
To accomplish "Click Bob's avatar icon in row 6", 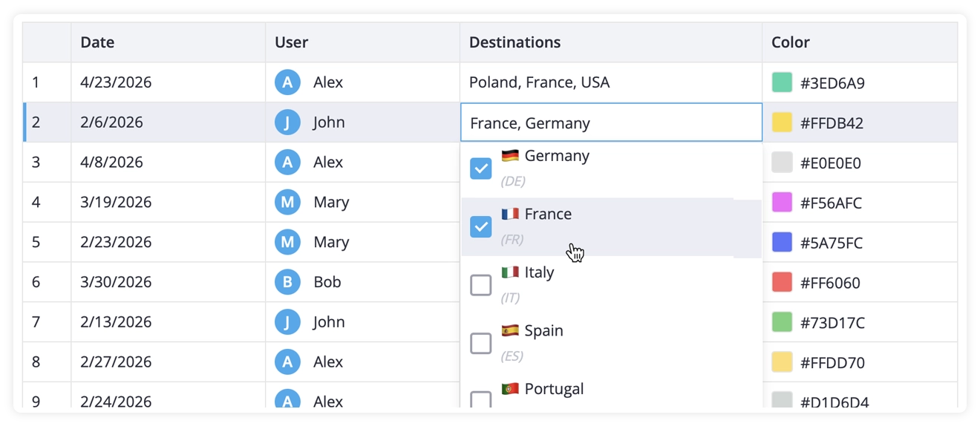I will pyautogui.click(x=287, y=281).
